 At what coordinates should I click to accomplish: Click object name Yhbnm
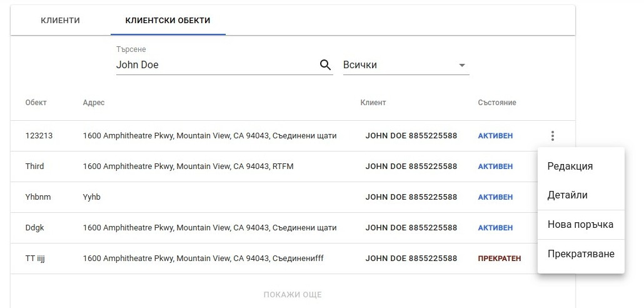38,197
